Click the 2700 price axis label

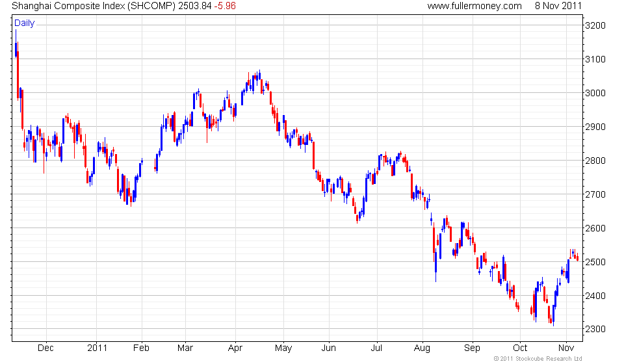[x=595, y=194]
